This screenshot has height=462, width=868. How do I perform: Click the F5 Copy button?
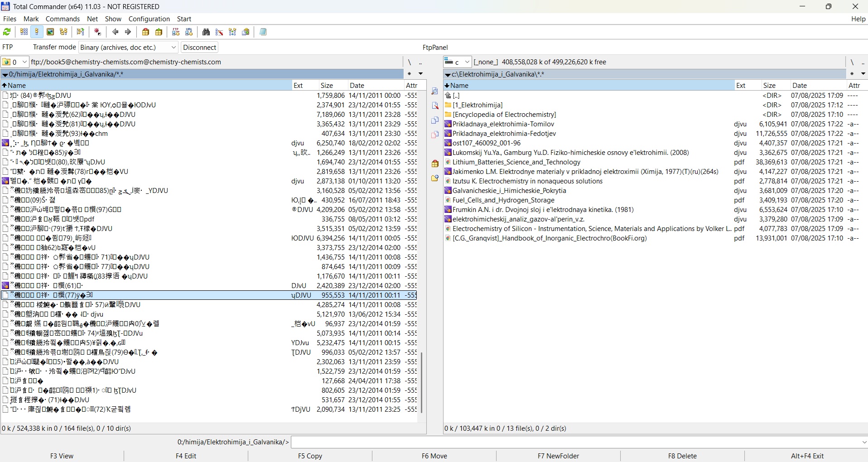(x=310, y=456)
